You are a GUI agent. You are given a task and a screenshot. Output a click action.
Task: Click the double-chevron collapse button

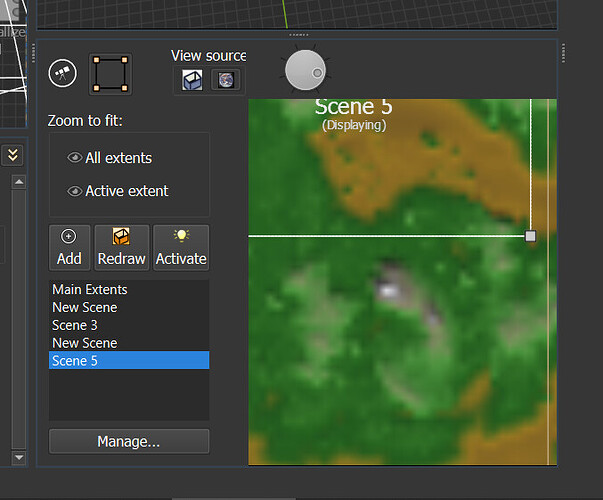pos(13,155)
